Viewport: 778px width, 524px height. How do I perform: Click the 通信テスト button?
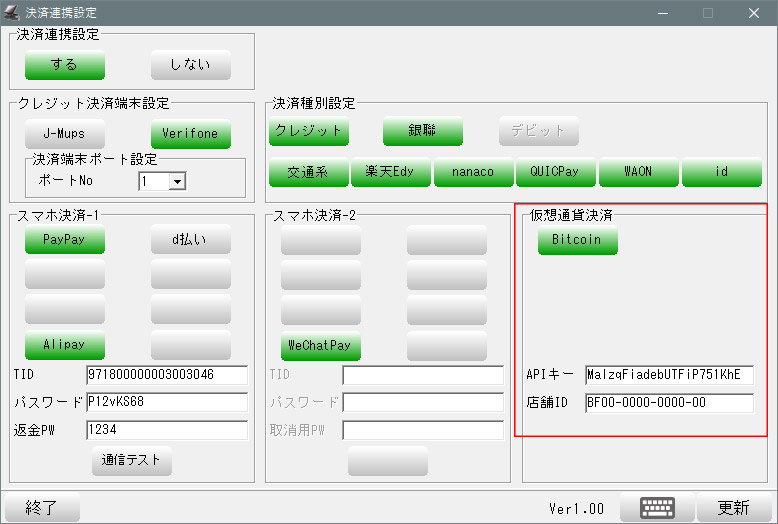coord(132,461)
